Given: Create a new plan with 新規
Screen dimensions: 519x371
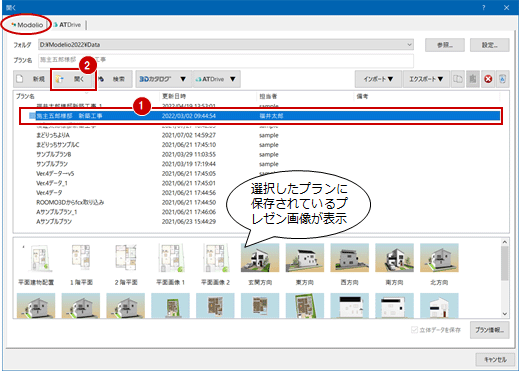Looking at the screenshot, I should pyautogui.click(x=31, y=79).
